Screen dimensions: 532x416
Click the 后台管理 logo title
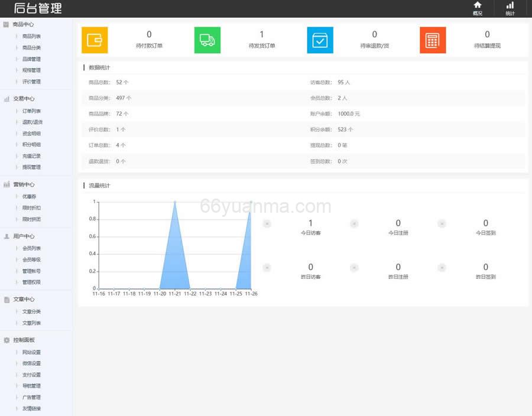click(38, 8)
